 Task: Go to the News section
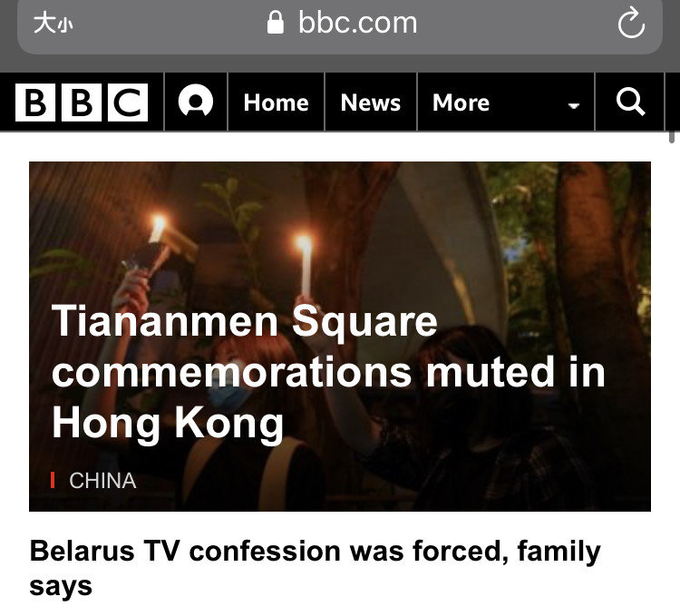(370, 103)
